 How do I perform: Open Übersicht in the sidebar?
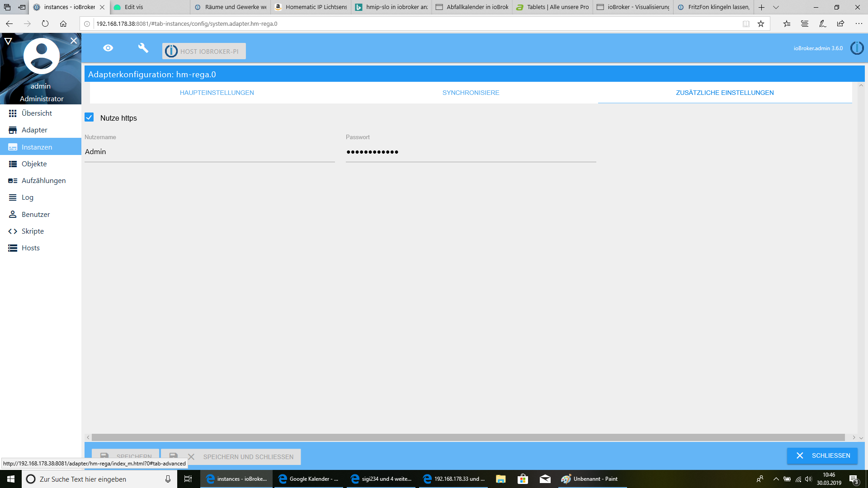(x=37, y=113)
